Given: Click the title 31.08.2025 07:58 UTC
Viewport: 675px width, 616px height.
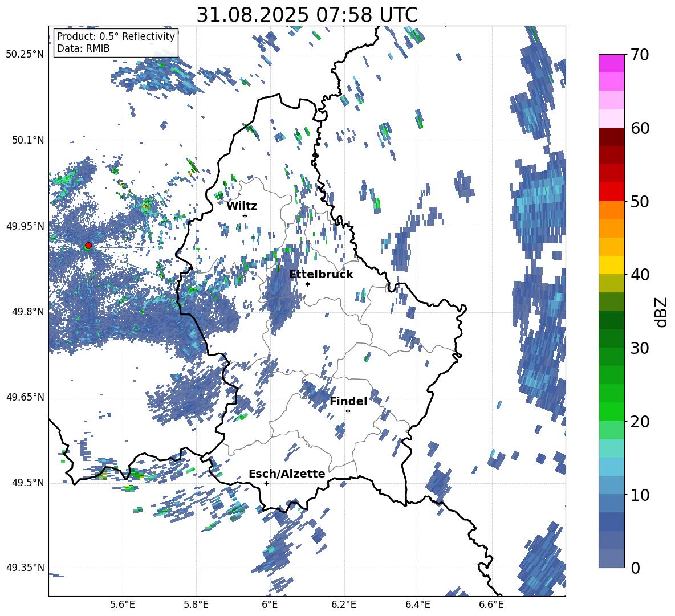Looking at the screenshot, I should click(307, 15).
